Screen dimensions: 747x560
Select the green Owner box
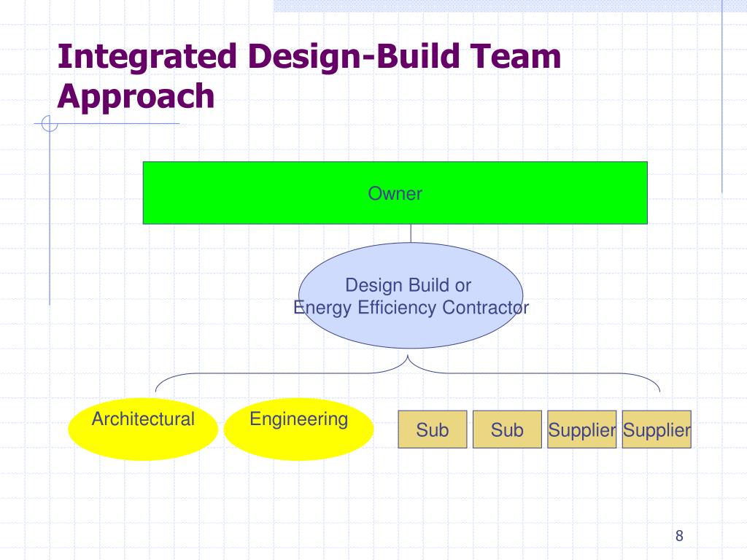pyautogui.click(x=395, y=192)
